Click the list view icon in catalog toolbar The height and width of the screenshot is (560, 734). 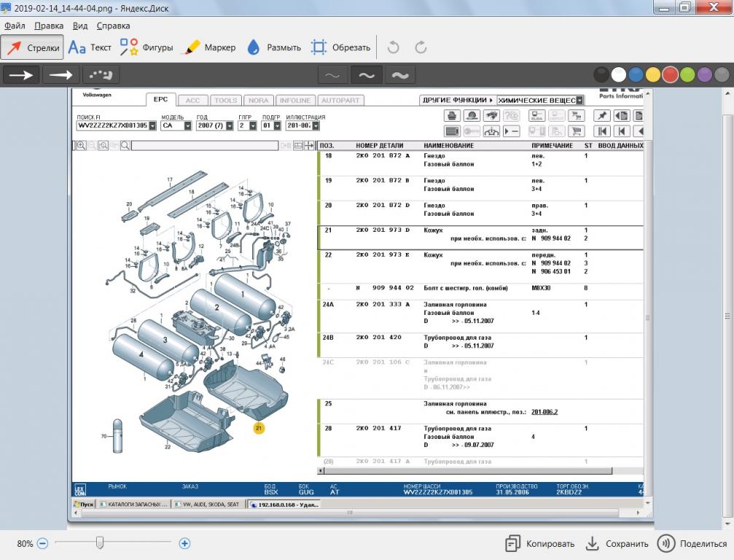click(x=452, y=131)
